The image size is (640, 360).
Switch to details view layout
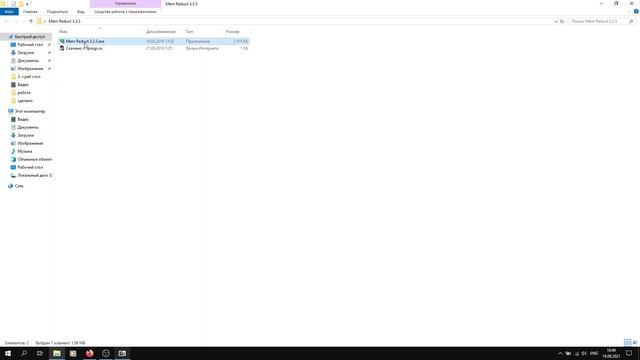click(x=627, y=342)
